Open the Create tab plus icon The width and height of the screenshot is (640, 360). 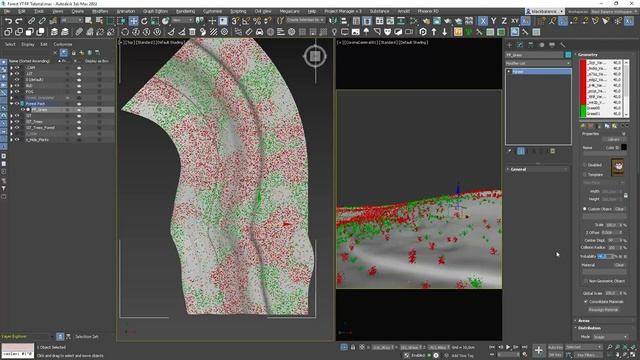509,45
